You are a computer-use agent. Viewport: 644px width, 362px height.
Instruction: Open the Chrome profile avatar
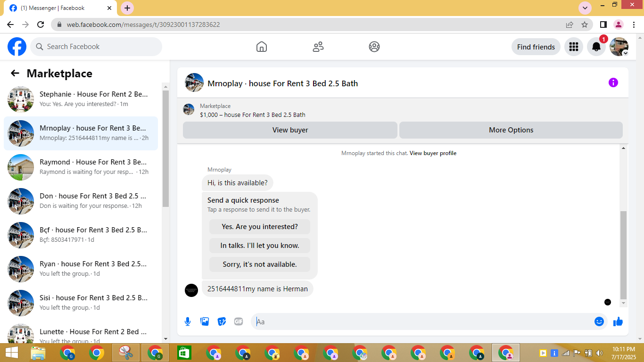pos(619,25)
